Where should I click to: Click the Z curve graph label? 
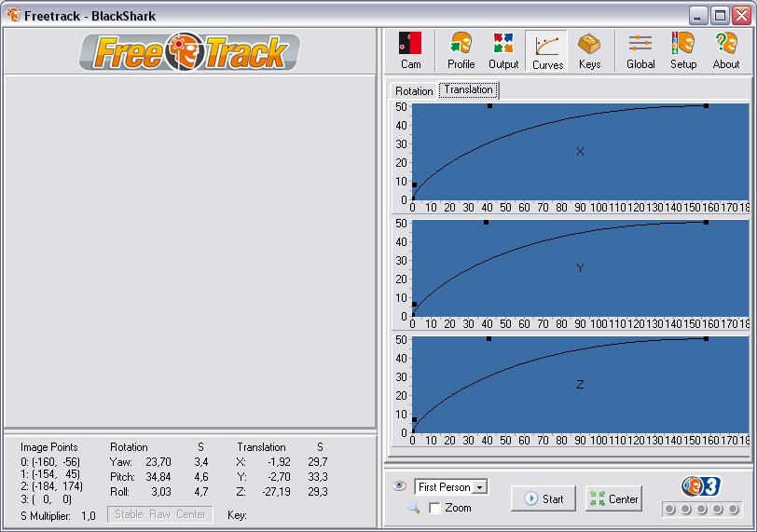coord(580,385)
